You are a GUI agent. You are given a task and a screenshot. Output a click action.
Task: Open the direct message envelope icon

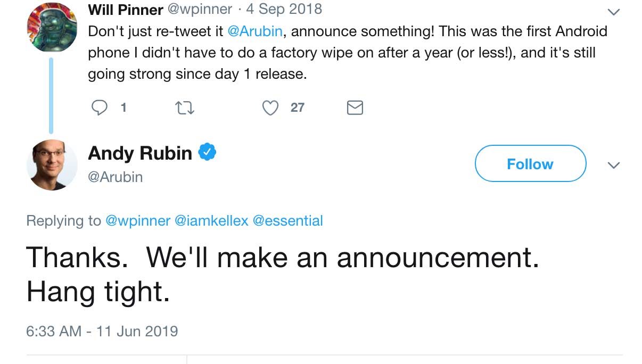click(355, 108)
